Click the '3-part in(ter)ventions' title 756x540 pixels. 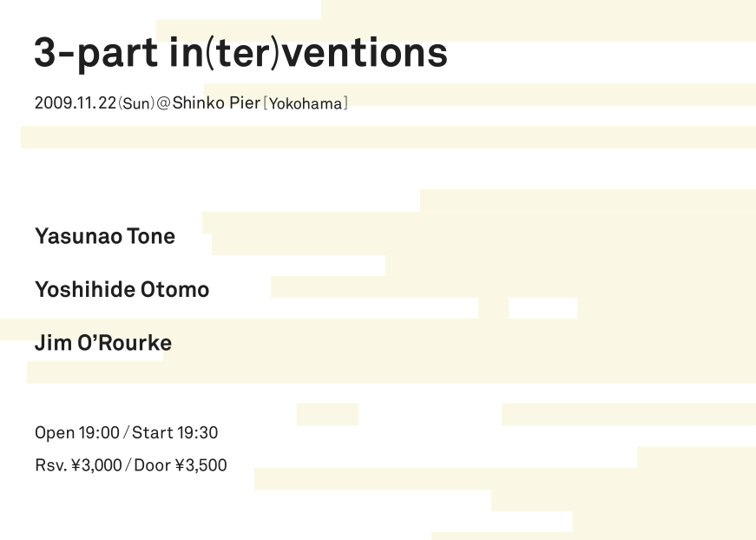tap(241, 53)
